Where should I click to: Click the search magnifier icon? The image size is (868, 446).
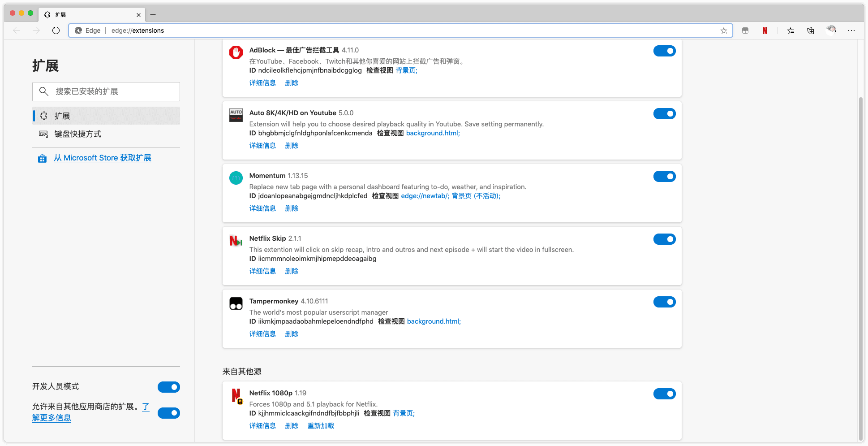point(43,91)
